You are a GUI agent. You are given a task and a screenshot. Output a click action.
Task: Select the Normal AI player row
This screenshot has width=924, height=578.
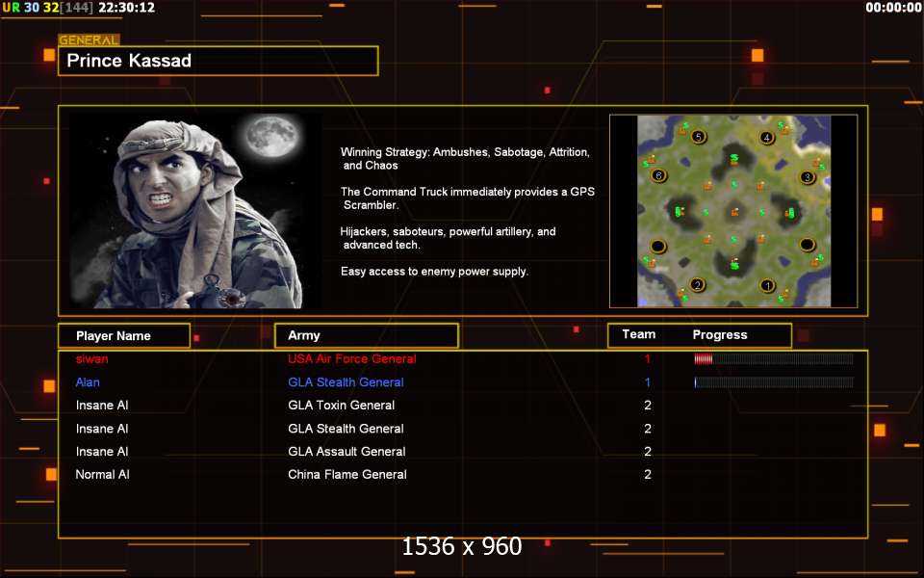point(103,474)
